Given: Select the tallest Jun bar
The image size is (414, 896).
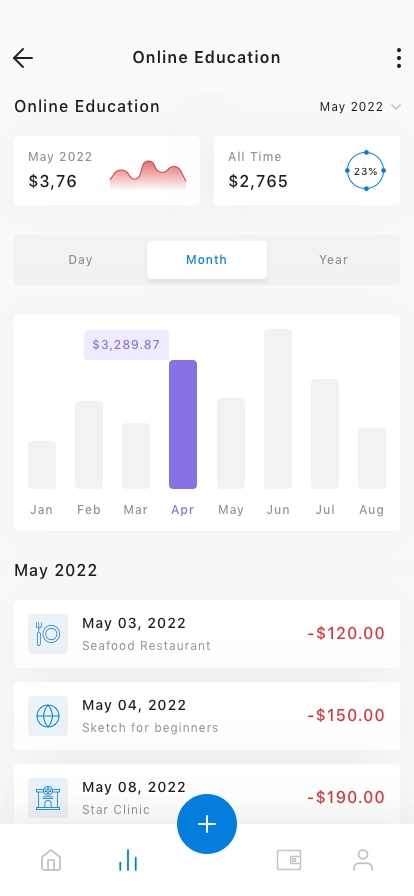Looking at the screenshot, I should pos(278,409).
